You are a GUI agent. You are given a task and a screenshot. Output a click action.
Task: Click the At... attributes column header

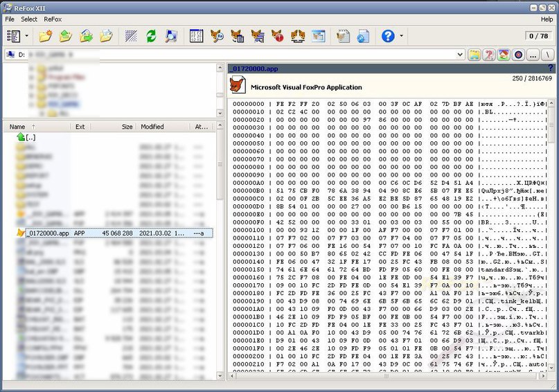coord(202,127)
